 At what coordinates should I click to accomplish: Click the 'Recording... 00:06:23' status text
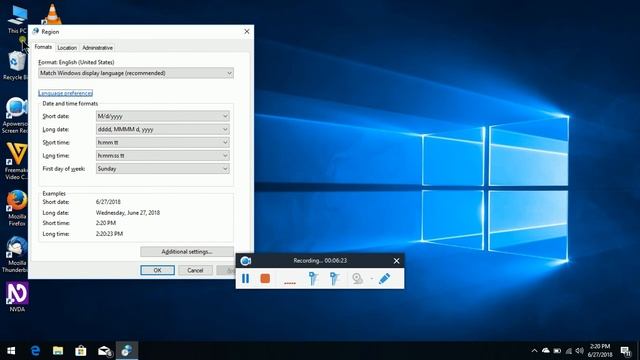(x=320, y=260)
